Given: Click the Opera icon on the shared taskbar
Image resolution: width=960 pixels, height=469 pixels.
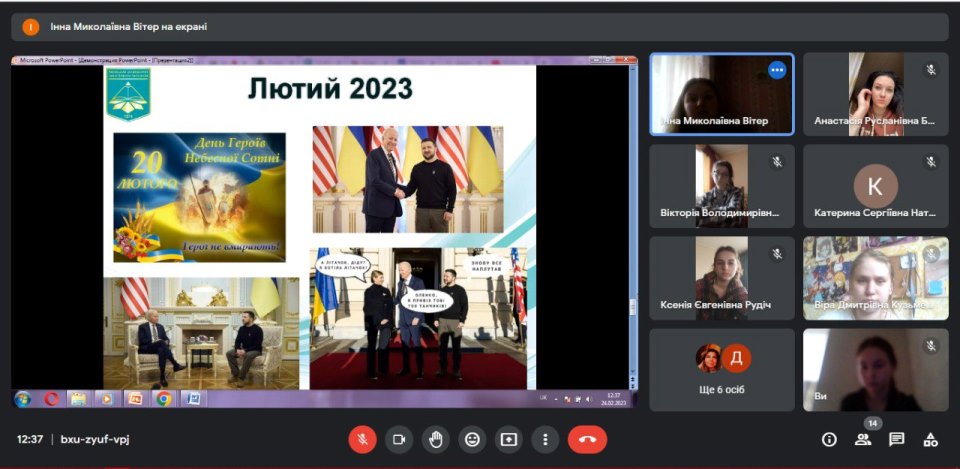Looking at the screenshot, I should [x=51, y=399].
